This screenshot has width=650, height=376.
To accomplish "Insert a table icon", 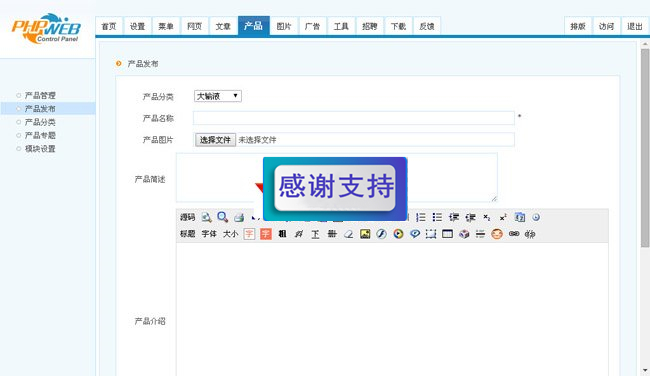I will coord(447,234).
